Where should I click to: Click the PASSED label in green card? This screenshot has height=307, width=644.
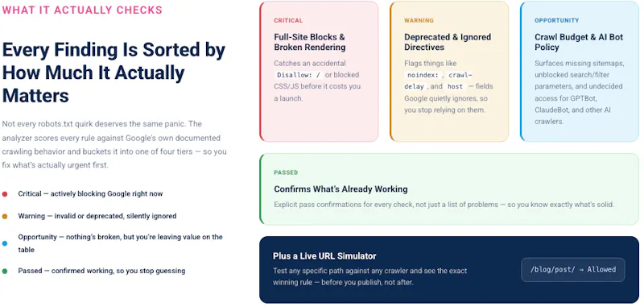tap(286, 172)
